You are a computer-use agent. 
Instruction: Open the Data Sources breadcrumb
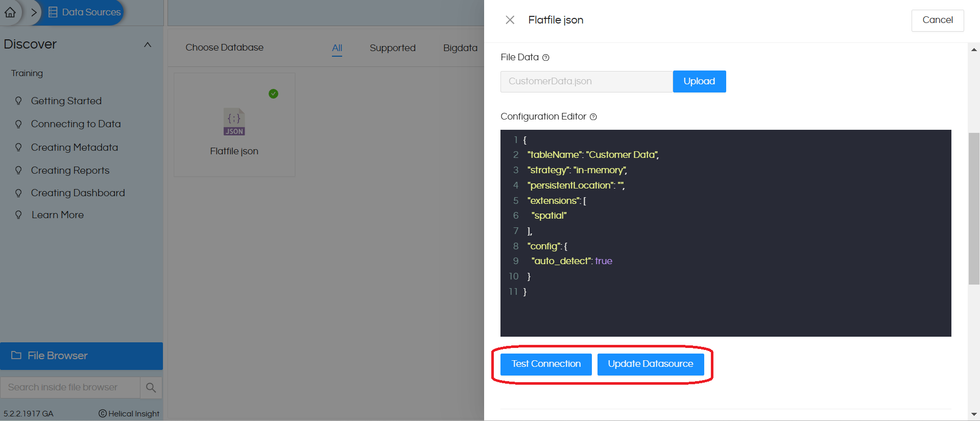pos(85,12)
